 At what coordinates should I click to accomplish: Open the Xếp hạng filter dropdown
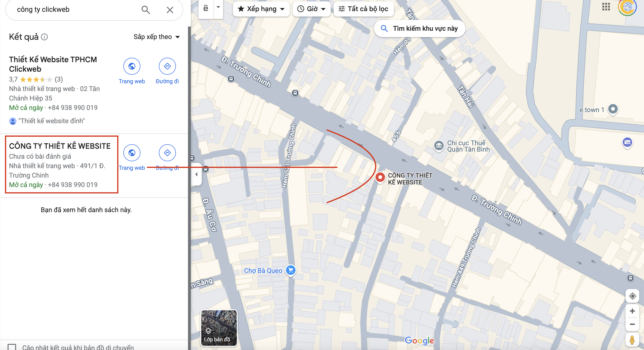[261, 9]
